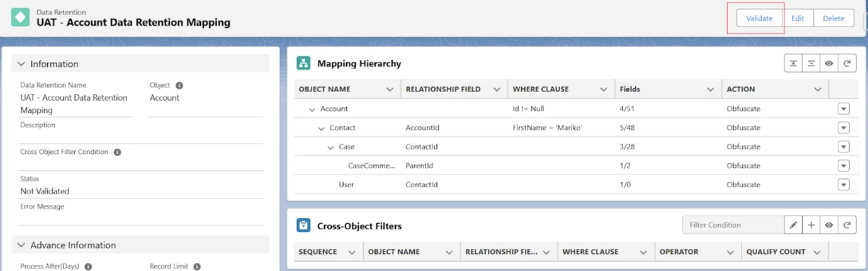The image size is (868, 271).
Task: Collapse the Information section
Action: [21, 64]
